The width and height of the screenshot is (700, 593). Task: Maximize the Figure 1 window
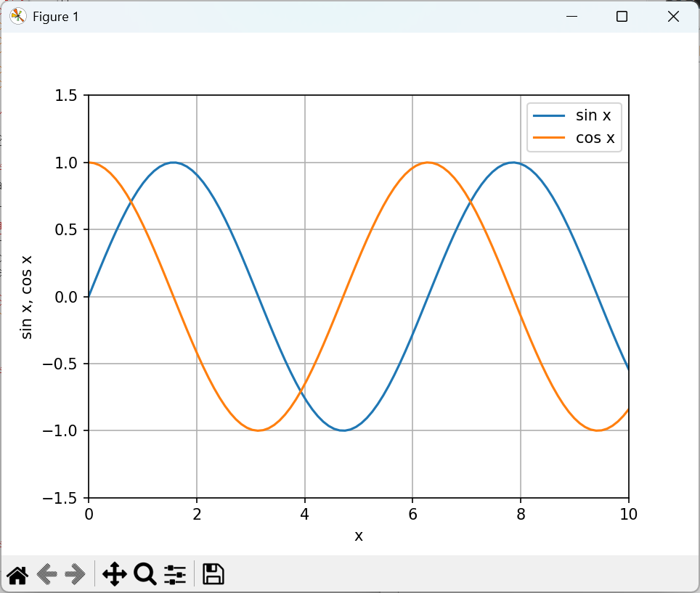click(622, 17)
